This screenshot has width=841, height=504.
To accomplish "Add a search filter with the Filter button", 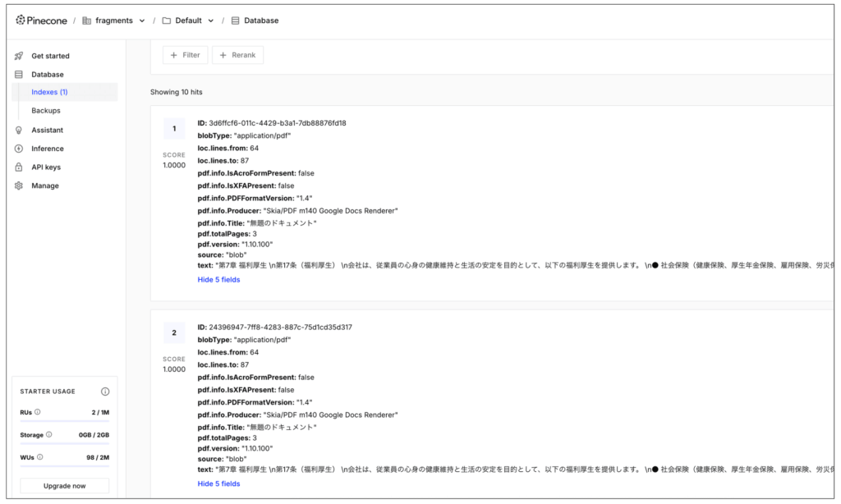I will (185, 55).
